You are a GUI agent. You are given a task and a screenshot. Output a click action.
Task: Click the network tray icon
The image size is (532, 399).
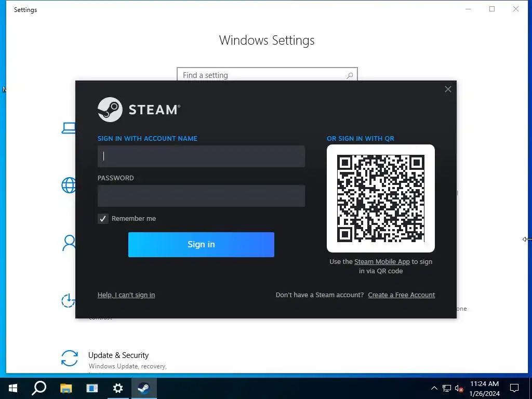446,389
